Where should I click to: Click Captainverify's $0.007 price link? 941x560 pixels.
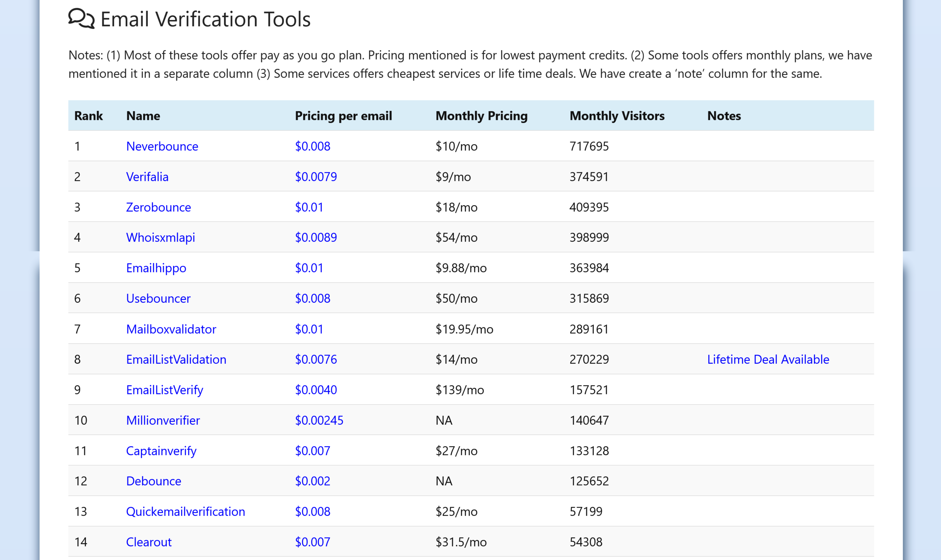313,451
